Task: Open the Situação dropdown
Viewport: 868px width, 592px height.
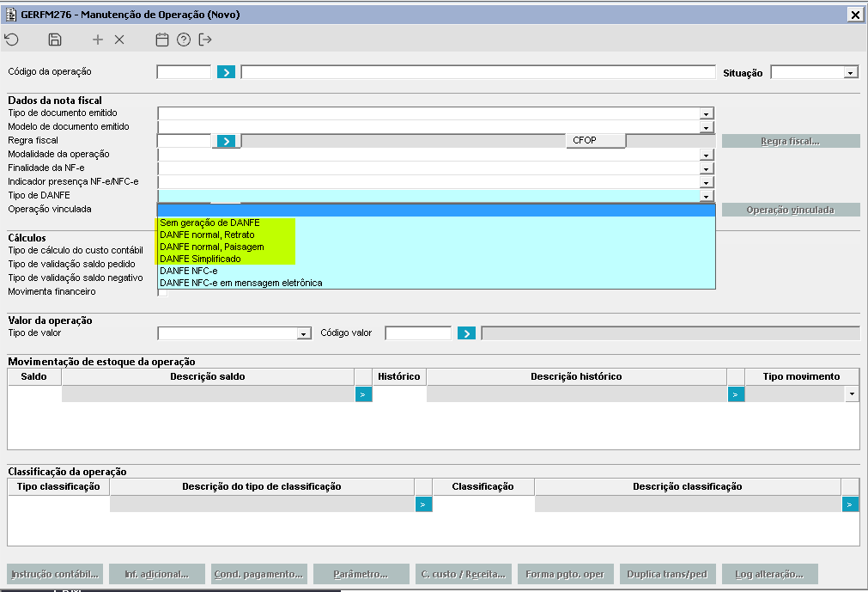Action: 850,72
